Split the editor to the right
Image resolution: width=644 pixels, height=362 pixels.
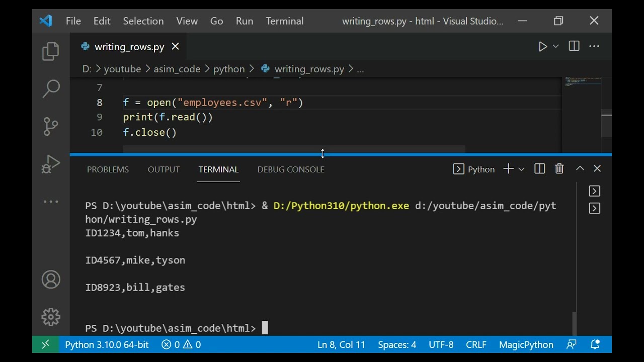tap(574, 46)
